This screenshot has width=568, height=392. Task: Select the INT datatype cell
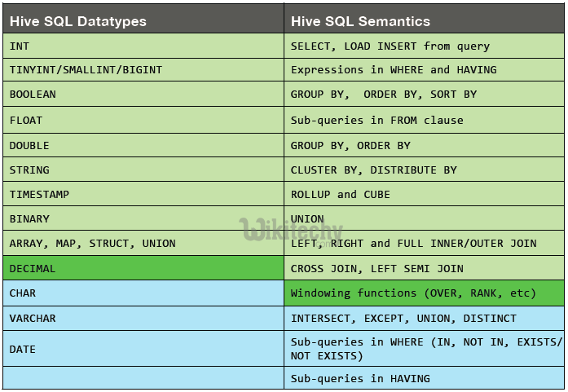[143, 46]
